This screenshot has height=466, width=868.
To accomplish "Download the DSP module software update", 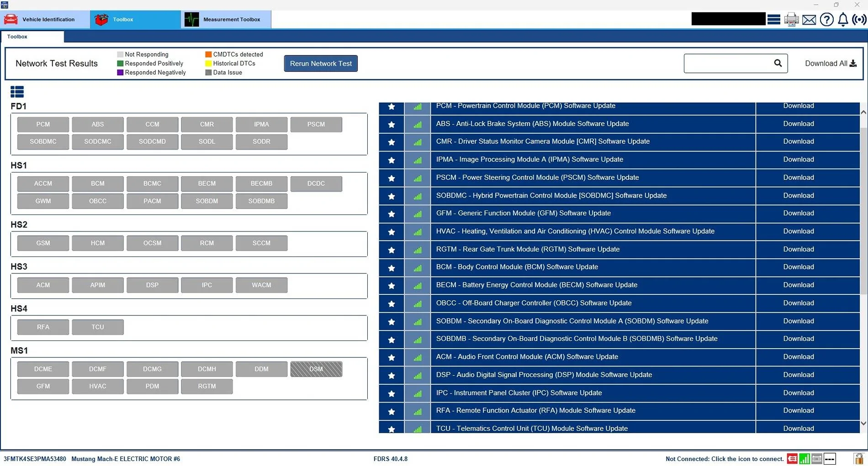I will tap(798, 375).
